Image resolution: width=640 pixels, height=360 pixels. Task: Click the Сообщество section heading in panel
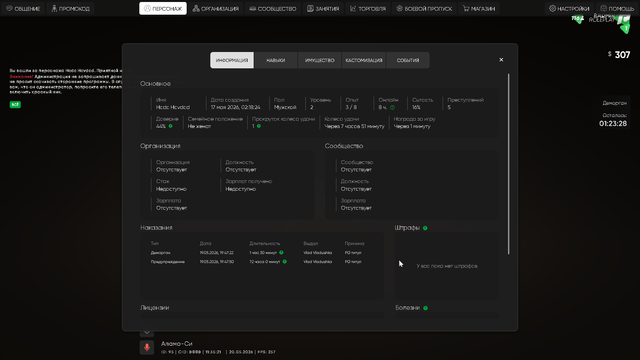tap(344, 146)
